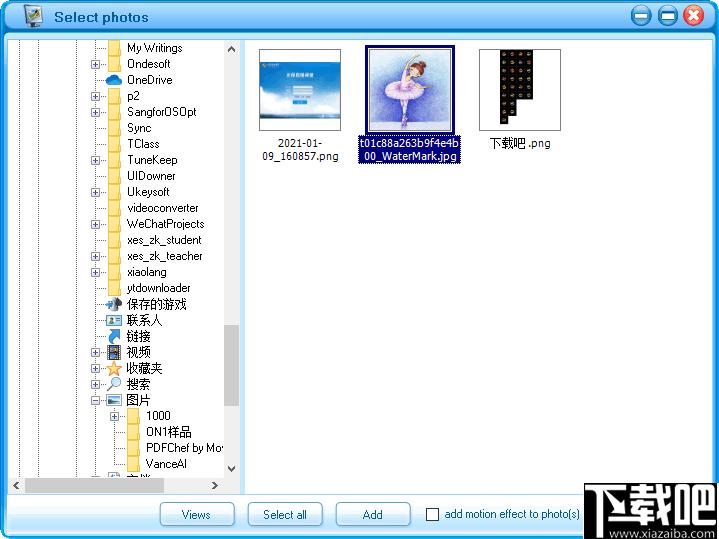Click the My Writings folder icon
The height and width of the screenshot is (539, 719).
click(114, 48)
